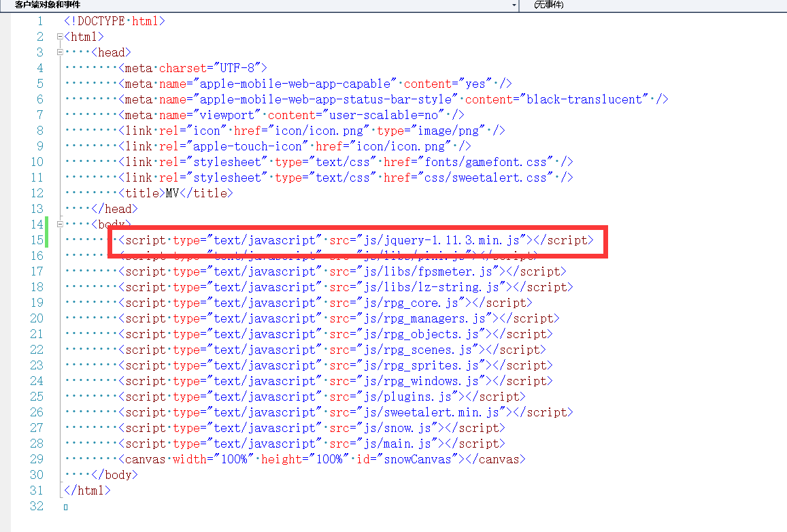Image resolution: width=787 pixels, height=532 pixels.
Task: Click the js/rpg_scenes.js script line
Action: point(332,350)
